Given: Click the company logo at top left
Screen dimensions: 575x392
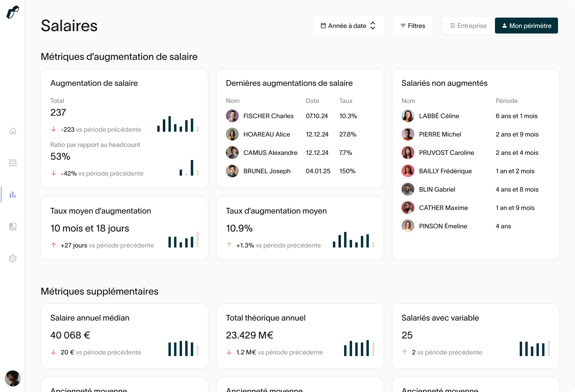Looking at the screenshot, I should [13, 12].
